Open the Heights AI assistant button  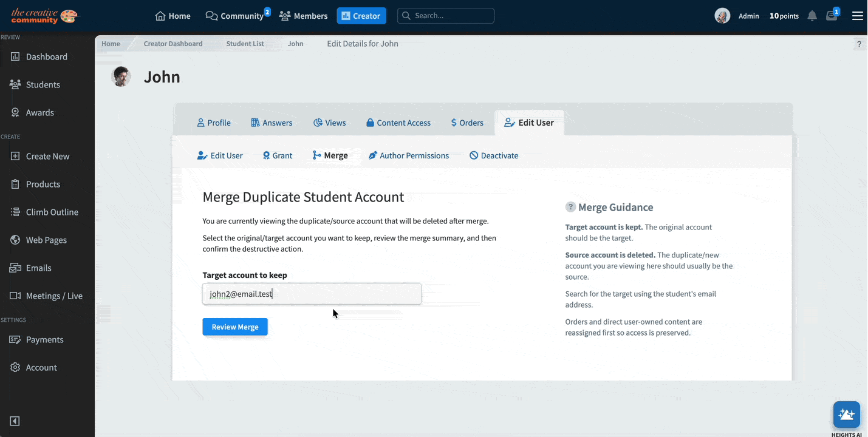coord(847,415)
